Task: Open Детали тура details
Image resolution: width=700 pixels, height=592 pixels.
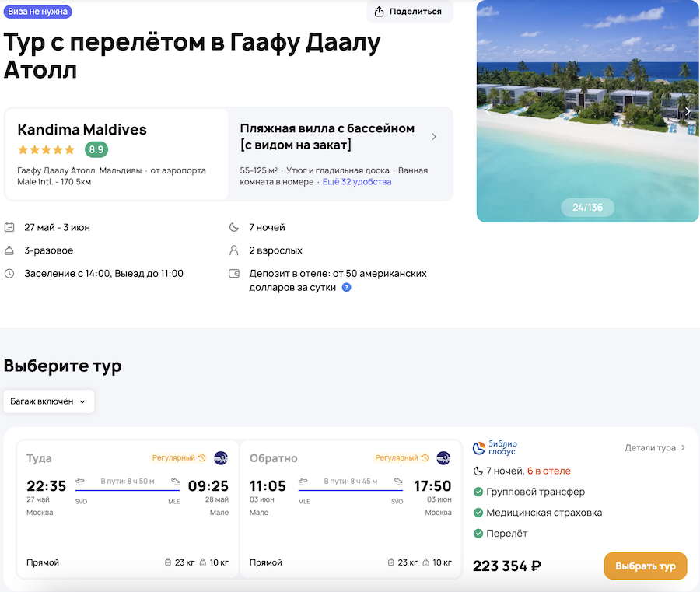Action: click(655, 448)
